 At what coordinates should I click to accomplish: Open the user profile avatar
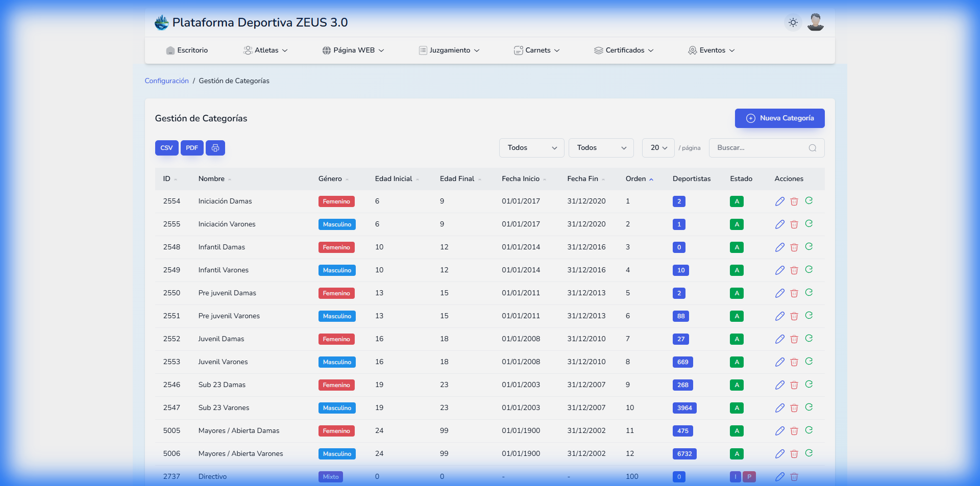coord(815,22)
